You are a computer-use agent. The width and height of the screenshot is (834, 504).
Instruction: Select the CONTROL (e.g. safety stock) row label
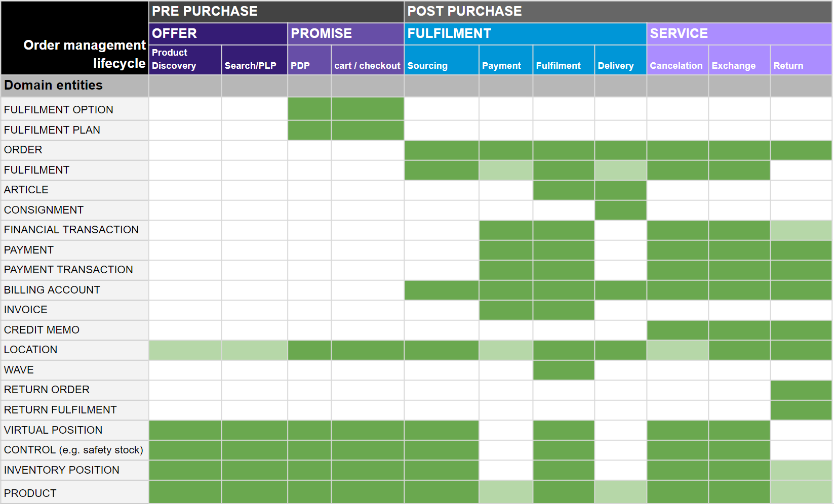click(x=74, y=450)
